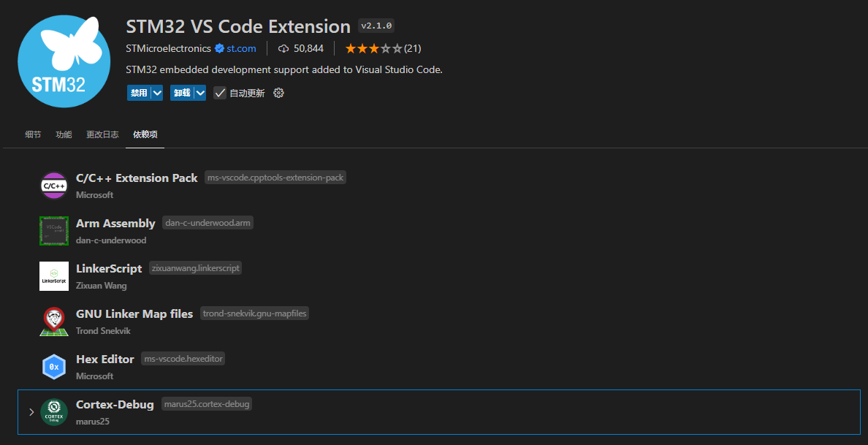868x445 pixels.
Task: Click the C/C++ Extension Pack icon
Action: 54,186
